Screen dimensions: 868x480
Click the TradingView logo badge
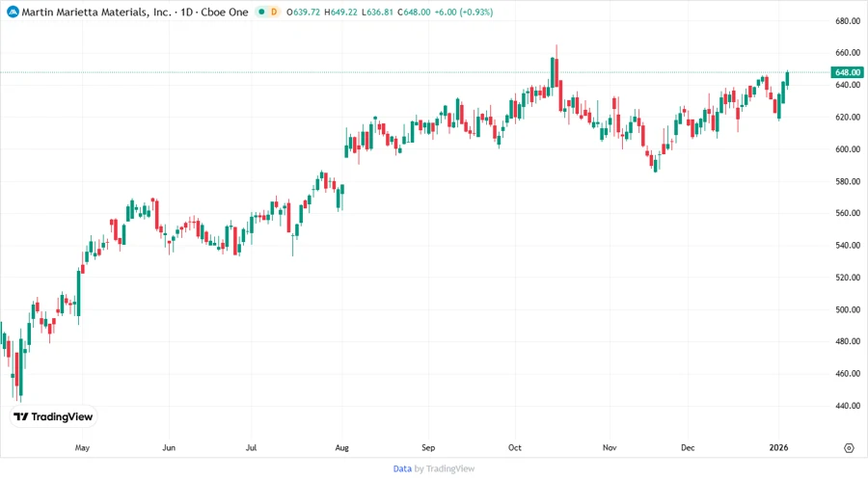(54, 416)
